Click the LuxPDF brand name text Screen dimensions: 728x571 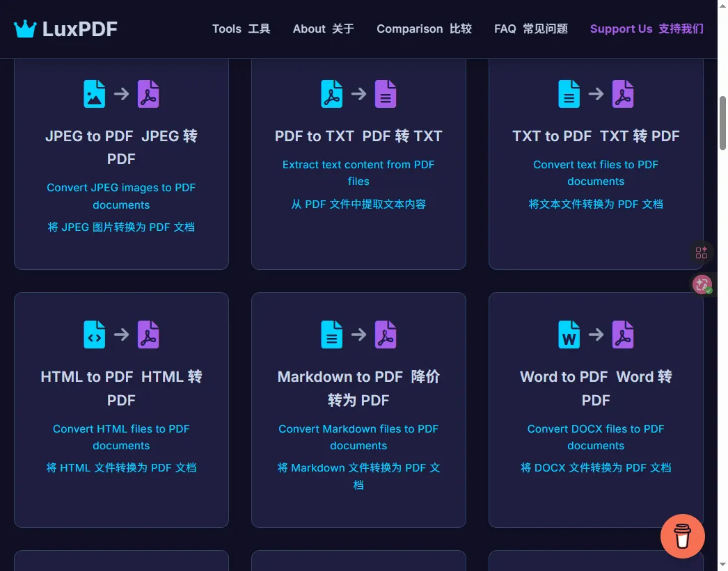[x=80, y=29]
